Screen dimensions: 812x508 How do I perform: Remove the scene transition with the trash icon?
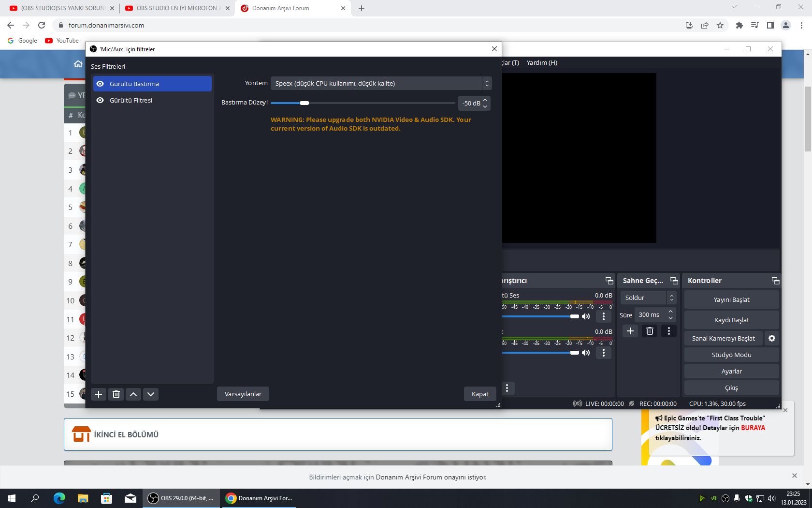pos(650,331)
